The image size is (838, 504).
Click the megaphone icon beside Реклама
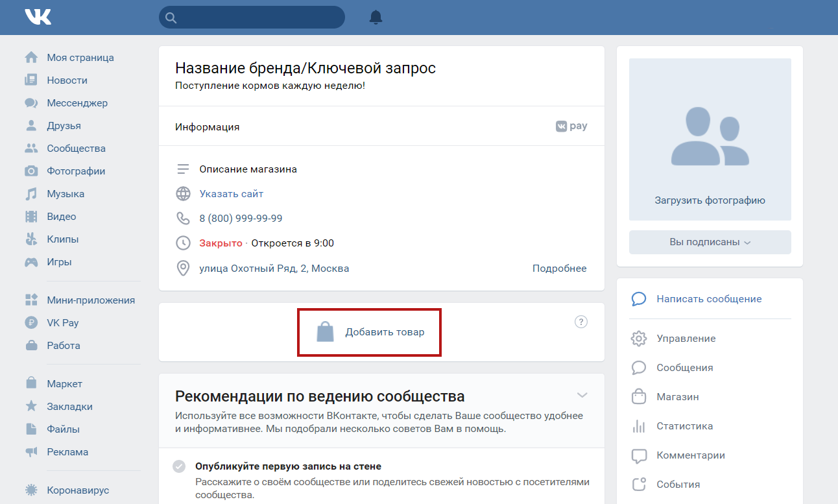click(31, 451)
